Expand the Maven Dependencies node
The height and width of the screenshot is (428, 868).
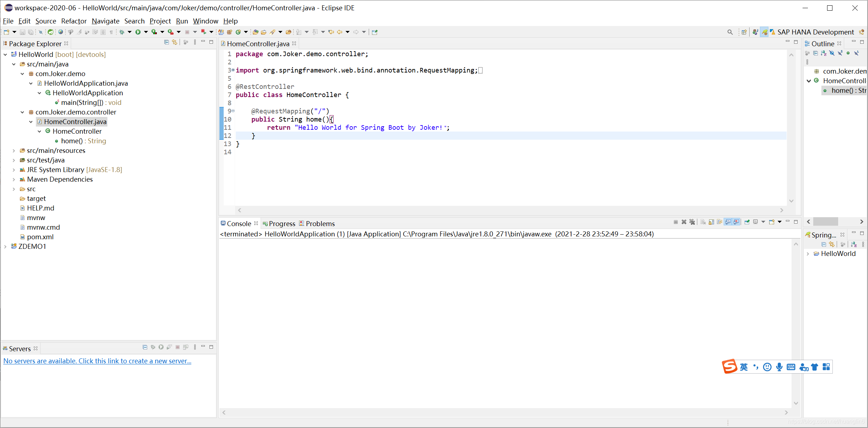click(14, 180)
